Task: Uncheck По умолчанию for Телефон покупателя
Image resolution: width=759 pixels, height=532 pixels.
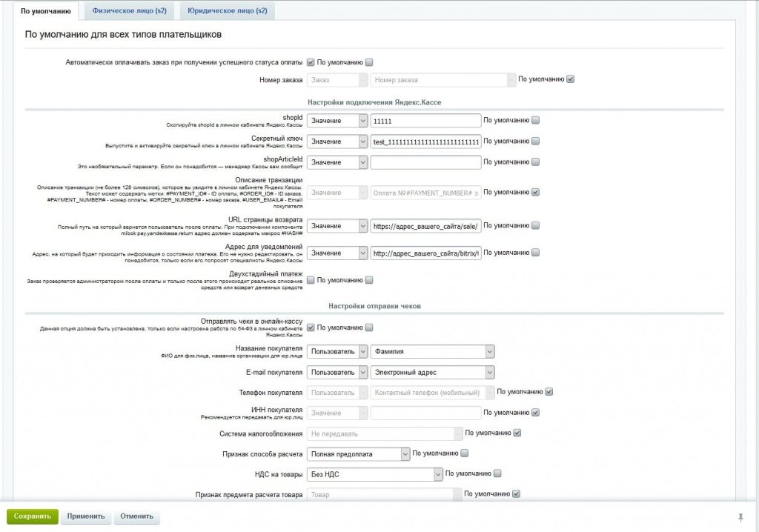Action: [x=549, y=392]
